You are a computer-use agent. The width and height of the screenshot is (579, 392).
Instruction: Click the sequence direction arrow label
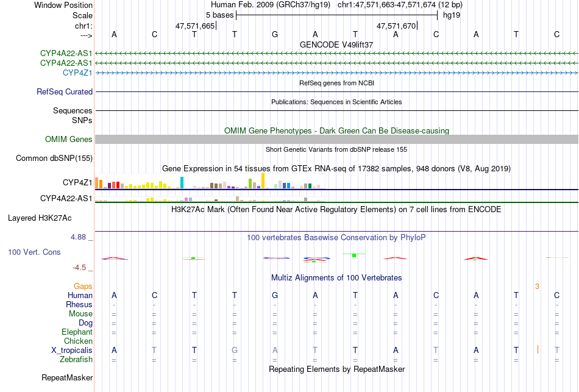click(87, 35)
